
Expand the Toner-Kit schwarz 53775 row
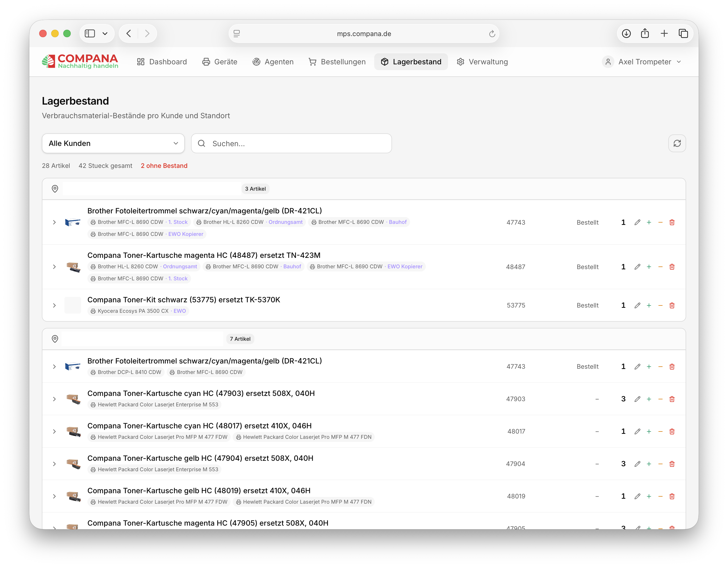point(54,305)
